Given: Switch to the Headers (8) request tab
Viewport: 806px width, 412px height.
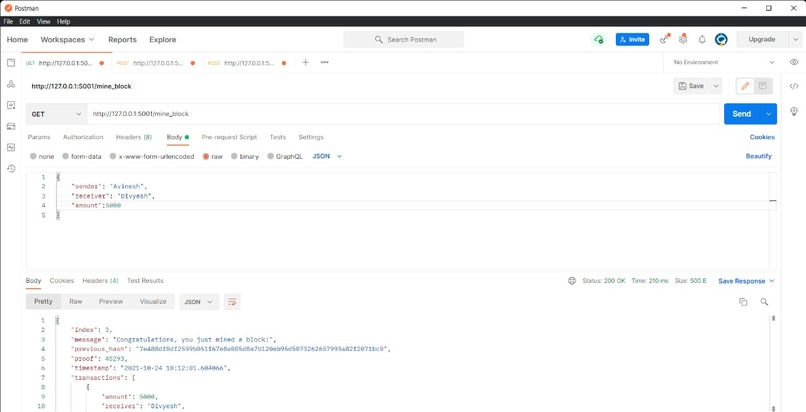Looking at the screenshot, I should [134, 137].
